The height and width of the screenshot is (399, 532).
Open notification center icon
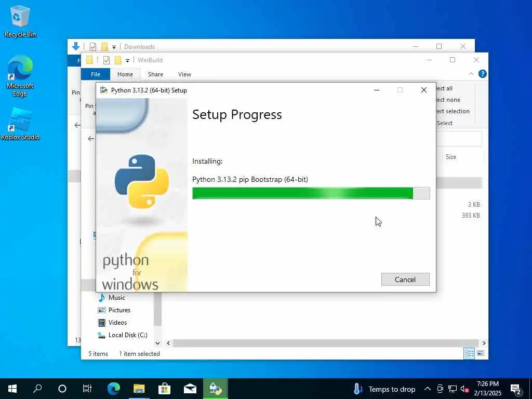(x=516, y=389)
